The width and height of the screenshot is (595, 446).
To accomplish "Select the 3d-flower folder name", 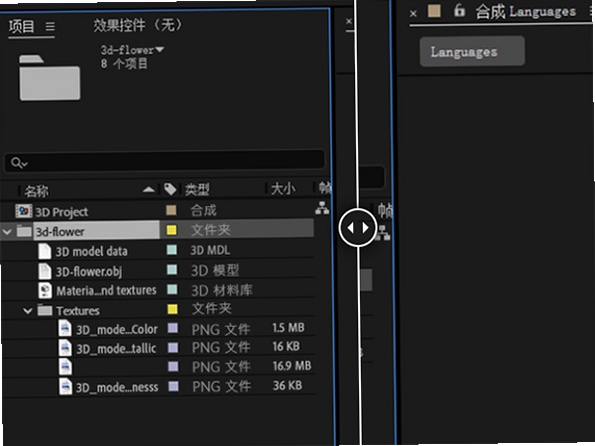I will pos(60,232).
